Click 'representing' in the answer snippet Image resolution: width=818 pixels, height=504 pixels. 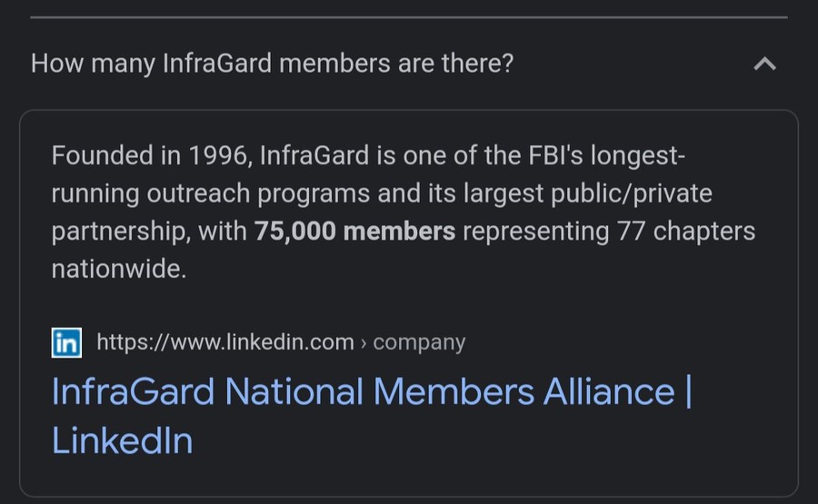[536, 232]
